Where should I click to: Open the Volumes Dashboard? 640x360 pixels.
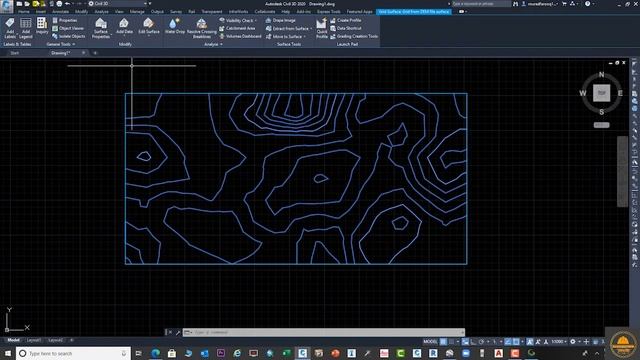tap(240, 36)
